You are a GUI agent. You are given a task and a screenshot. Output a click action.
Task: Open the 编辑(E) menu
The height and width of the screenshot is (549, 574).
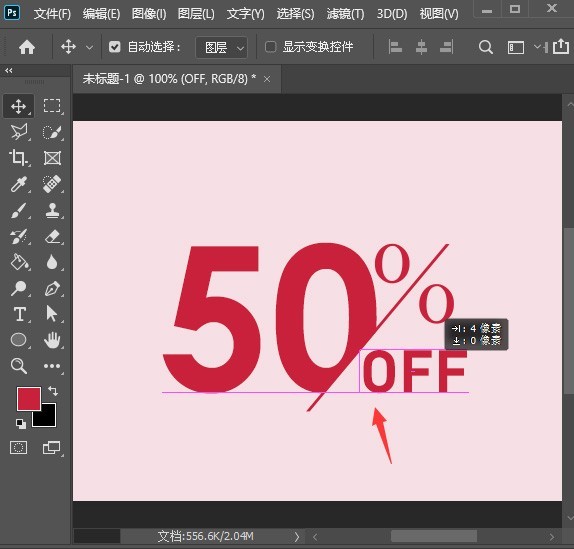tap(101, 14)
